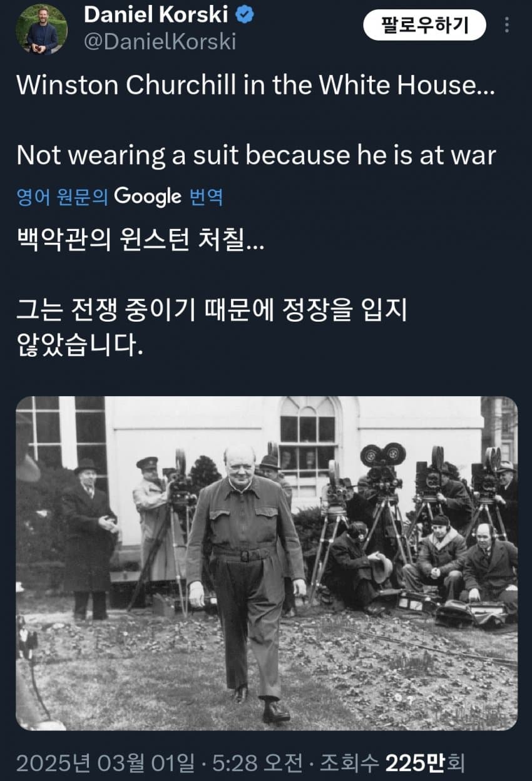Click the 'Not wearing a suit' sentence
Image resolution: width=532 pixels, height=781 pixels.
[256, 155]
